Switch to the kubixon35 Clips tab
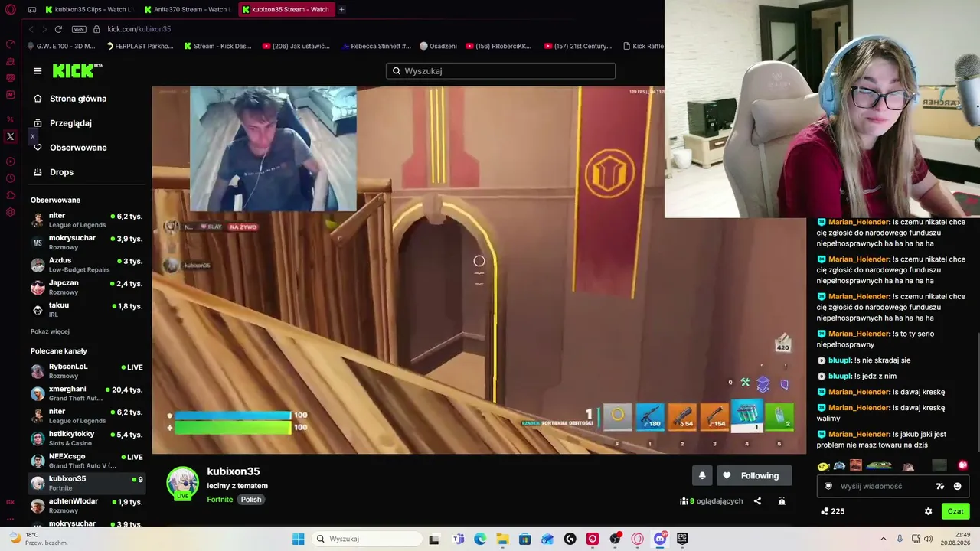This screenshot has height=551, width=980. pos(89,9)
